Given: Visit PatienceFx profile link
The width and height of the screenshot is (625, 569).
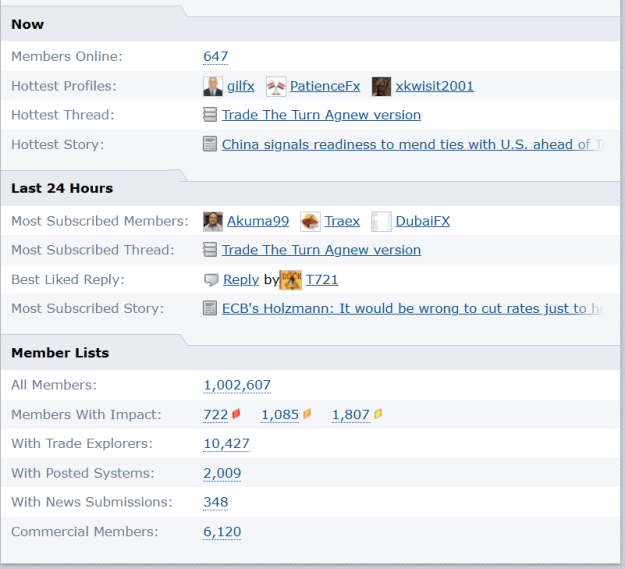Looking at the screenshot, I should [325, 86].
